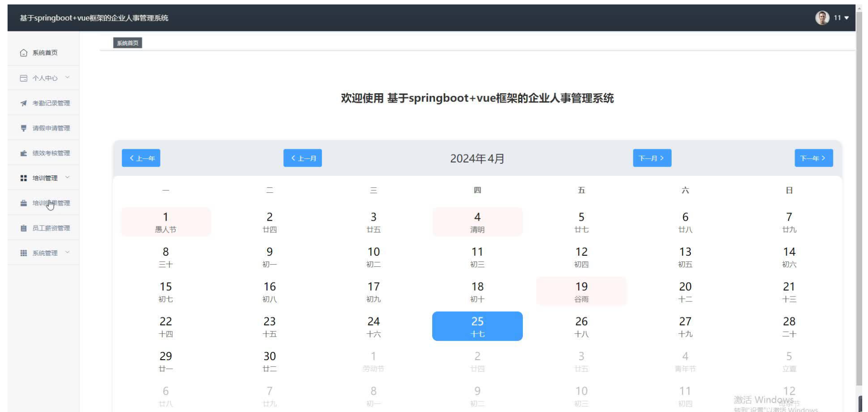
Task: Select April 19 谷雨 on the calendar
Action: click(x=581, y=292)
